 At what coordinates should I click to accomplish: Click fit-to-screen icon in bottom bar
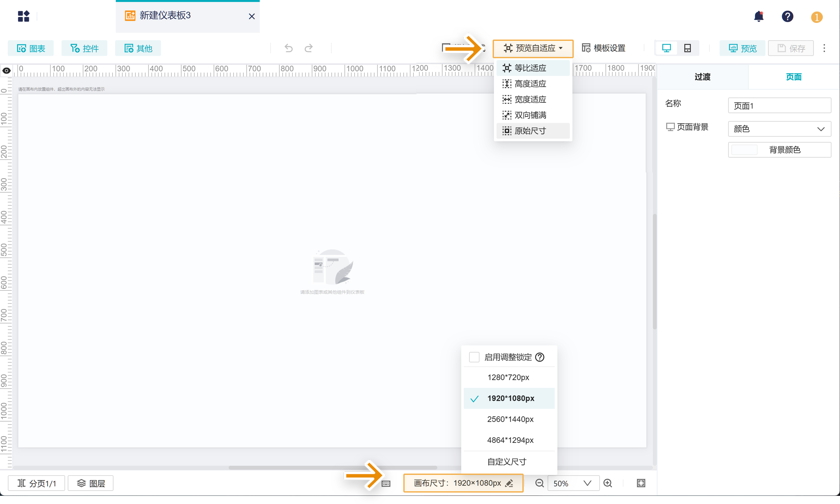click(x=640, y=483)
